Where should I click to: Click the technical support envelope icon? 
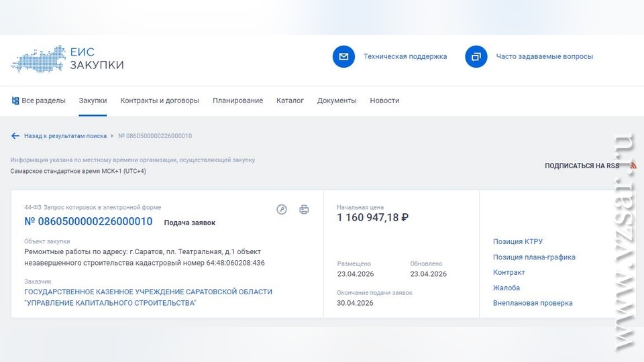click(x=343, y=57)
